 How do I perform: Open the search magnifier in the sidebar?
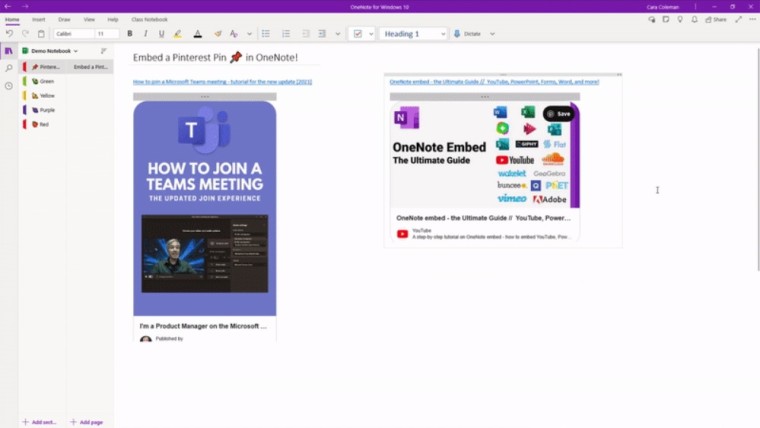[x=9, y=68]
